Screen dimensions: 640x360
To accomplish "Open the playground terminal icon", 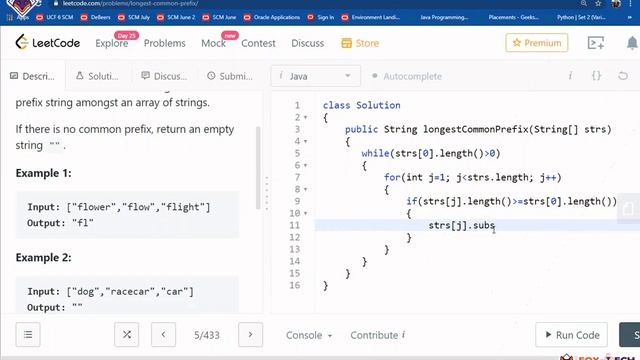I will pos(596,43).
